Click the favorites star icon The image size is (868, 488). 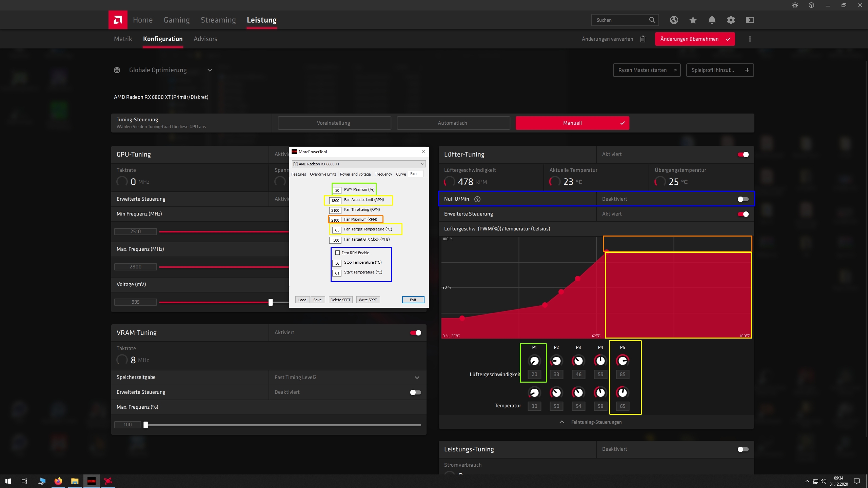[x=693, y=20]
